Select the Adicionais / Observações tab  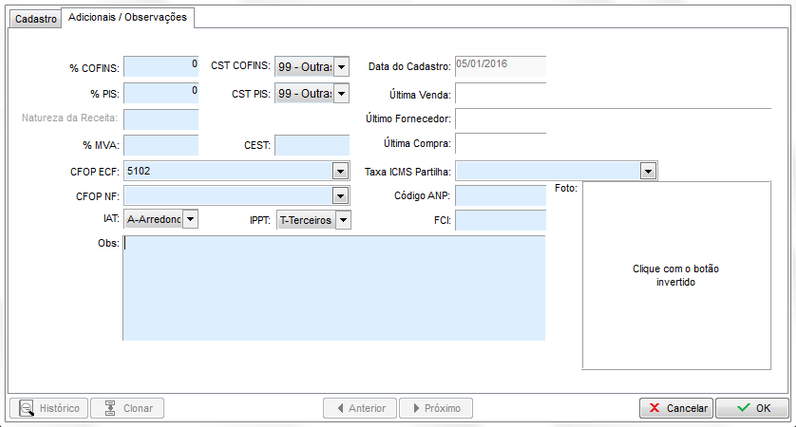tap(127, 18)
